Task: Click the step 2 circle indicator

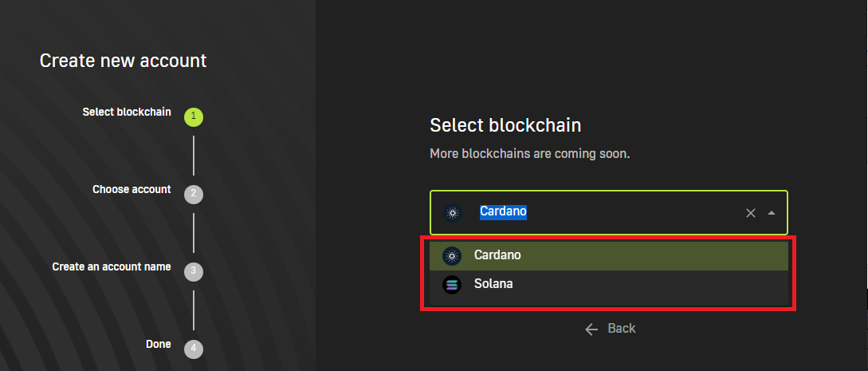Action: (x=194, y=194)
